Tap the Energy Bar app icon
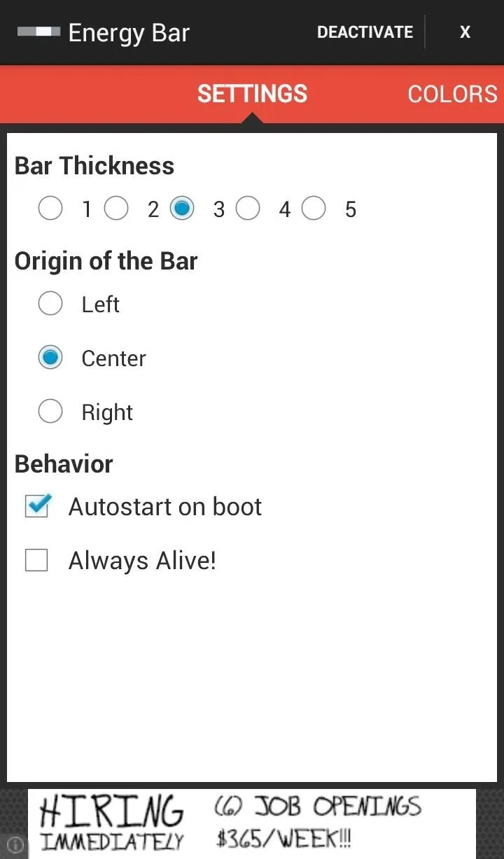The image size is (504, 859). pyautogui.click(x=38, y=32)
